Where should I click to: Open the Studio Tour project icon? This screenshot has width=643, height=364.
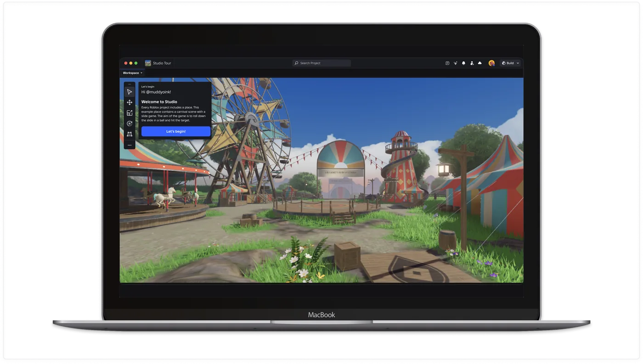pyautogui.click(x=148, y=63)
